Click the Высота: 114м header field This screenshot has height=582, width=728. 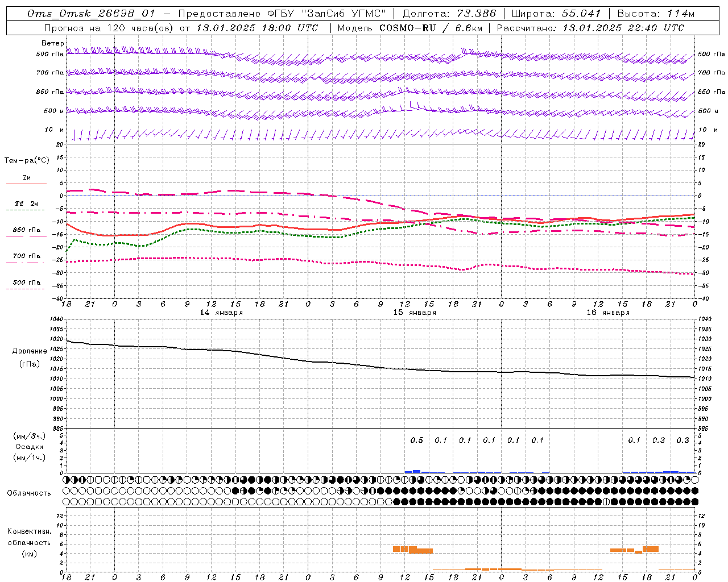click(656, 14)
